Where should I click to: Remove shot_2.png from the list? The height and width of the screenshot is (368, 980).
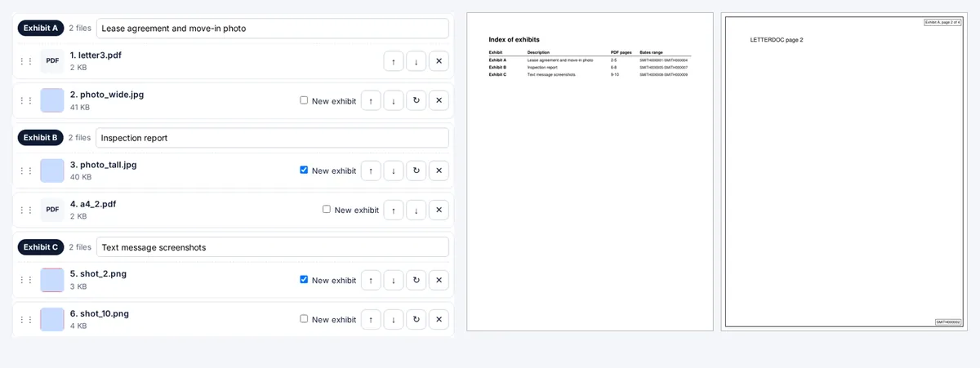click(x=439, y=280)
